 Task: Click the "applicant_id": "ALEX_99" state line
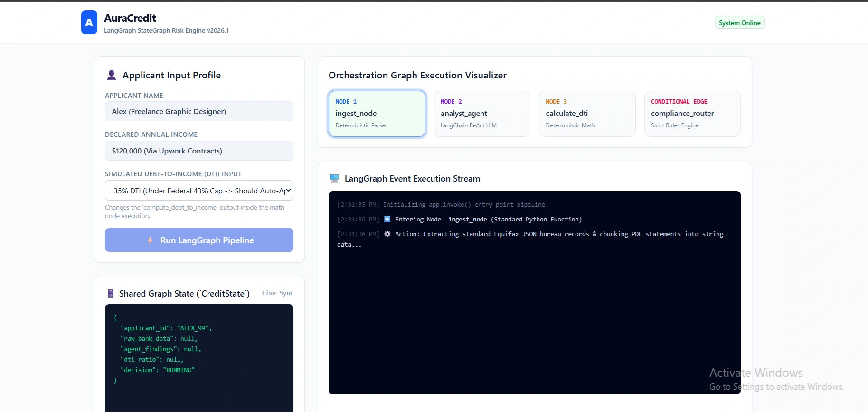tap(166, 328)
